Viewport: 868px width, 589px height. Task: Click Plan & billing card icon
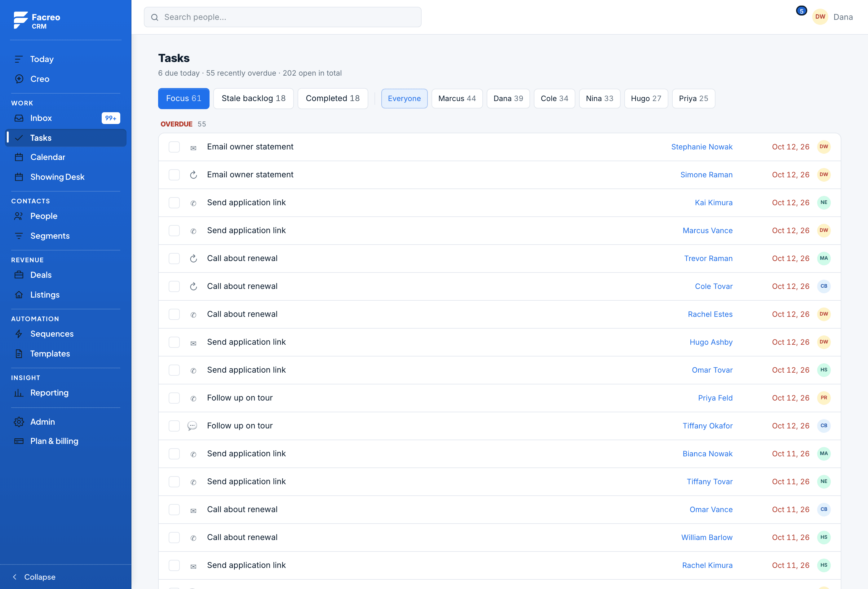point(19,441)
